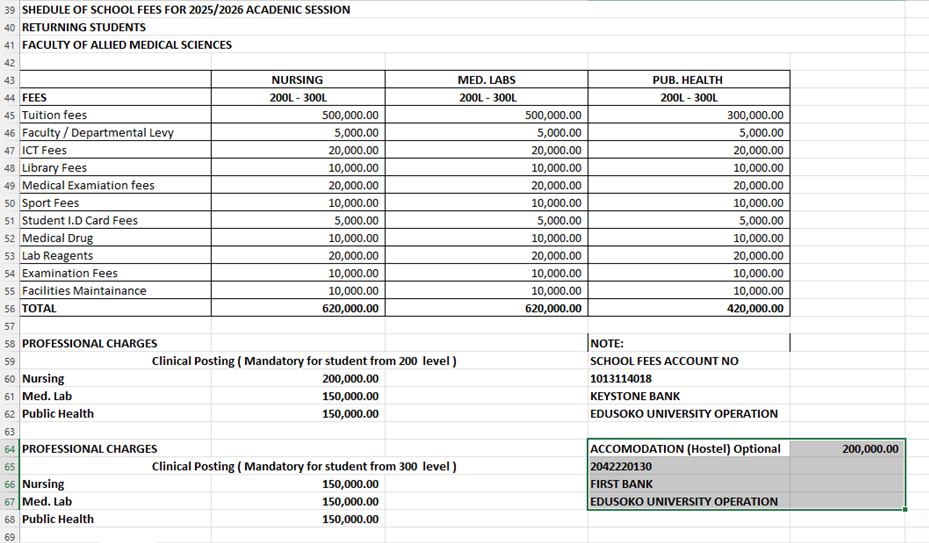Click the MED. LABS heading cell
Image resolution: width=929 pixels, height=543 pixels.
coord(486,80)
